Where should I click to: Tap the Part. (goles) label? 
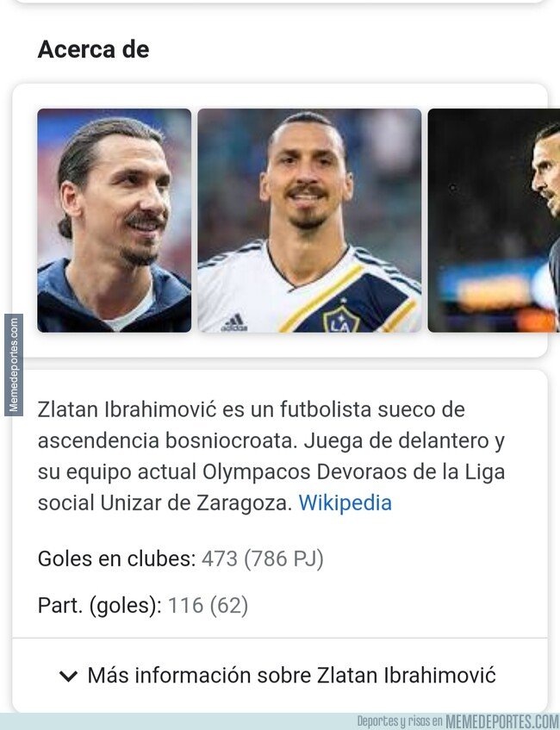100,605
